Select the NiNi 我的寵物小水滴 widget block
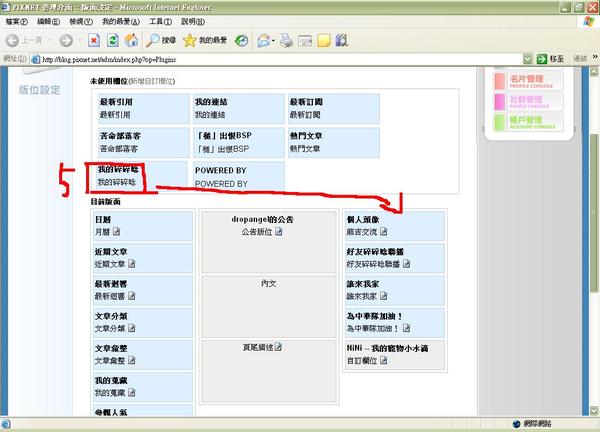This screenshot has height=432, width=600. (x=395, y=355)
